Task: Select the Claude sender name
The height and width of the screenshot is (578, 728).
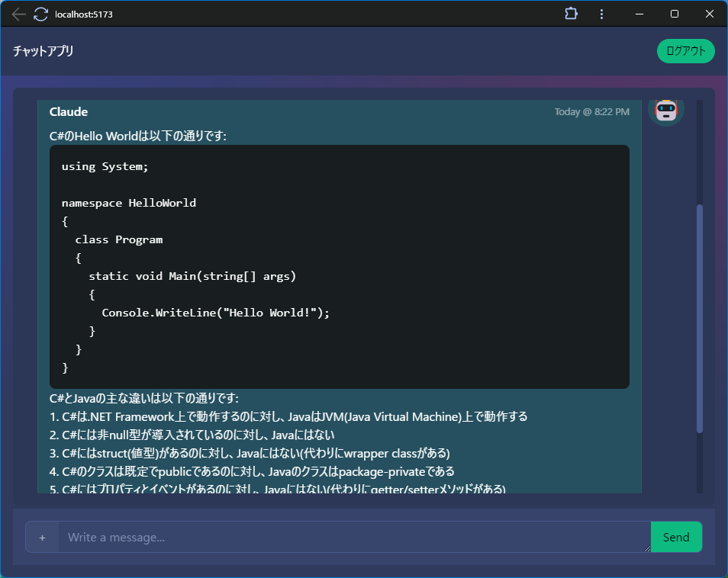Action: point(69,112)
